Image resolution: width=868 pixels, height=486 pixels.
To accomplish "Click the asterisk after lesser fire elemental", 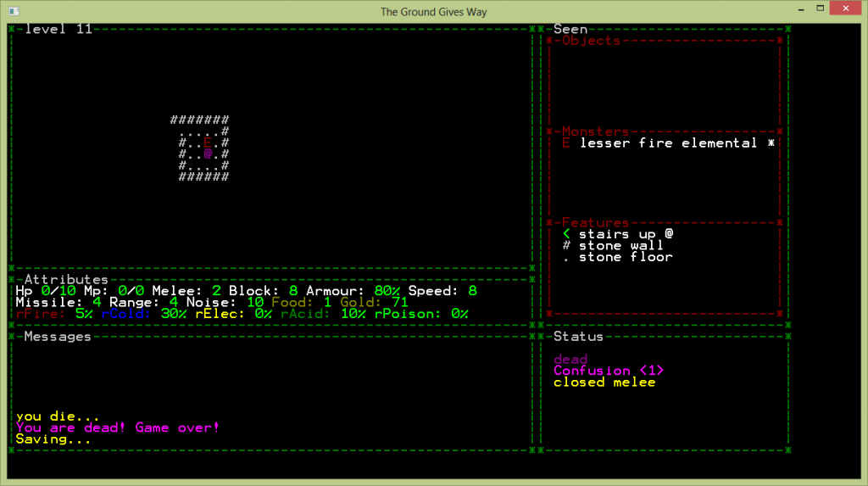I will [771, 143].
